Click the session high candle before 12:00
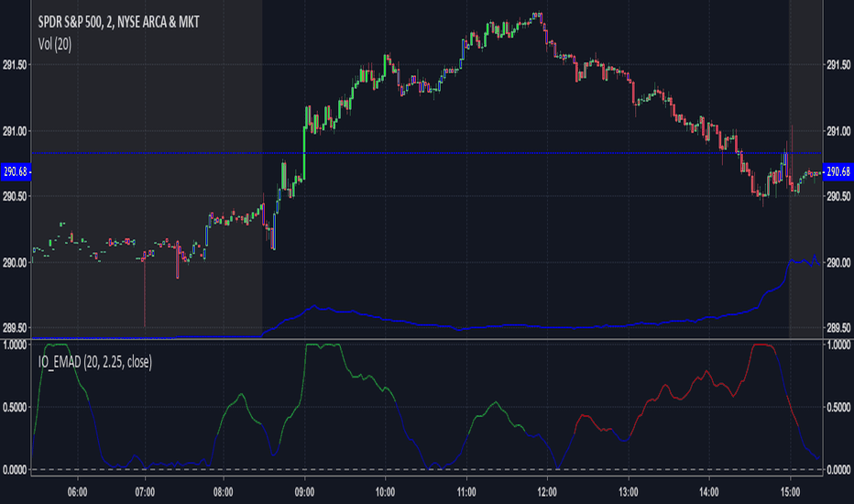 coord(540,16)
